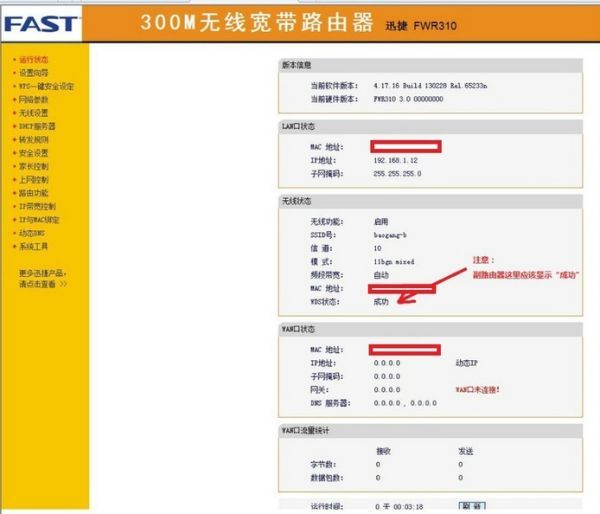Open IP与MAC绑定 binding menu
This screenshot has width=600, height=514.
39,220
